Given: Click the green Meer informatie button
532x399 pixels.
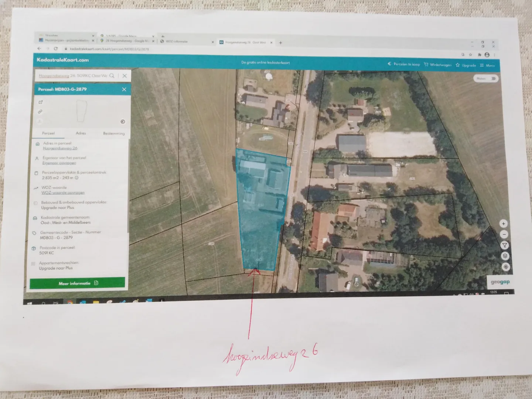Looking at the screenshot, I should 77,283.
